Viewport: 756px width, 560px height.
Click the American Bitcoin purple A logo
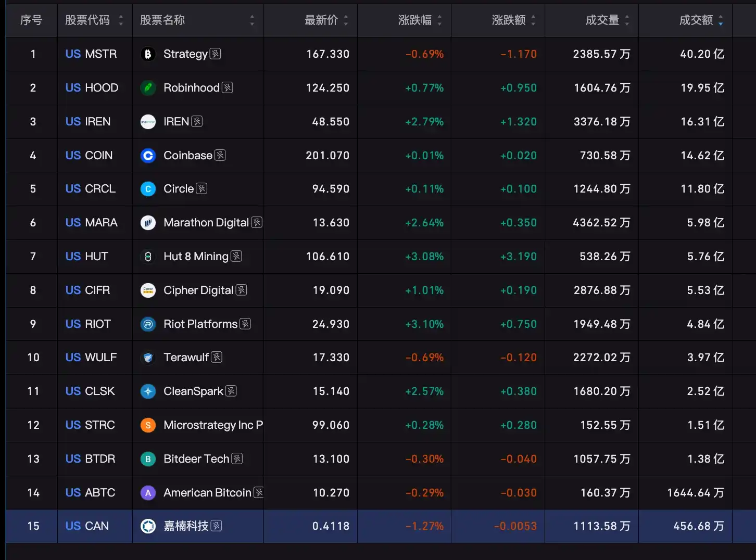[148, 493]
